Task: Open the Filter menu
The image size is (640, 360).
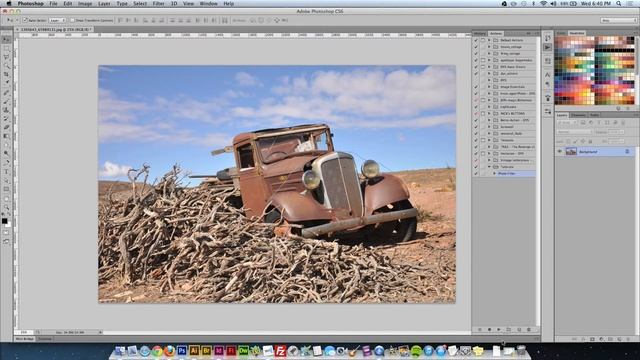Action: 158,4
